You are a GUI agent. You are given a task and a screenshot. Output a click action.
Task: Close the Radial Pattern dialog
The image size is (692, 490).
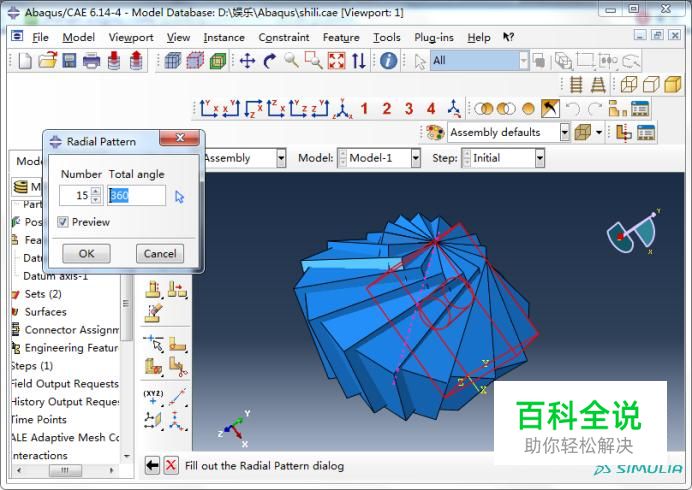point(180,138)
